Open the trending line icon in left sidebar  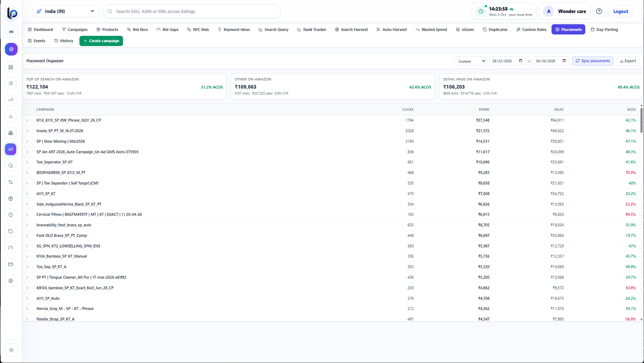(11, 100)
